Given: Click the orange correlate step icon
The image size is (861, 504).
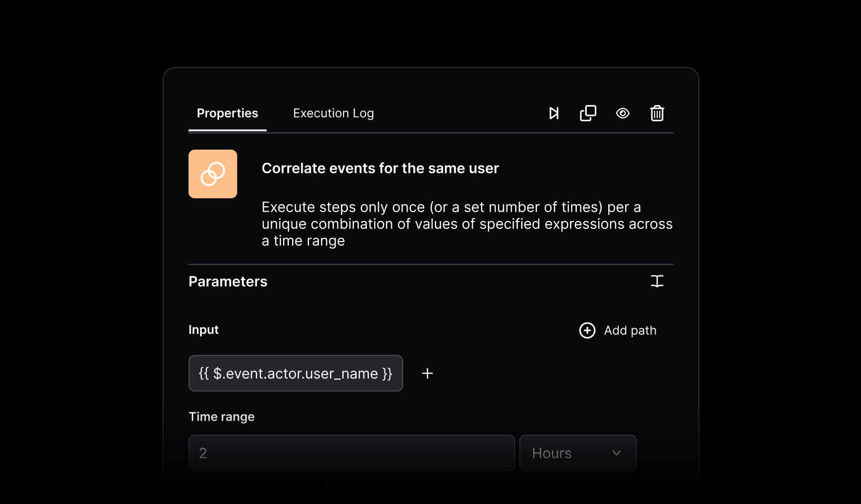Looking at the screenshot, I should pyautogui.click(x=213, y=174).
